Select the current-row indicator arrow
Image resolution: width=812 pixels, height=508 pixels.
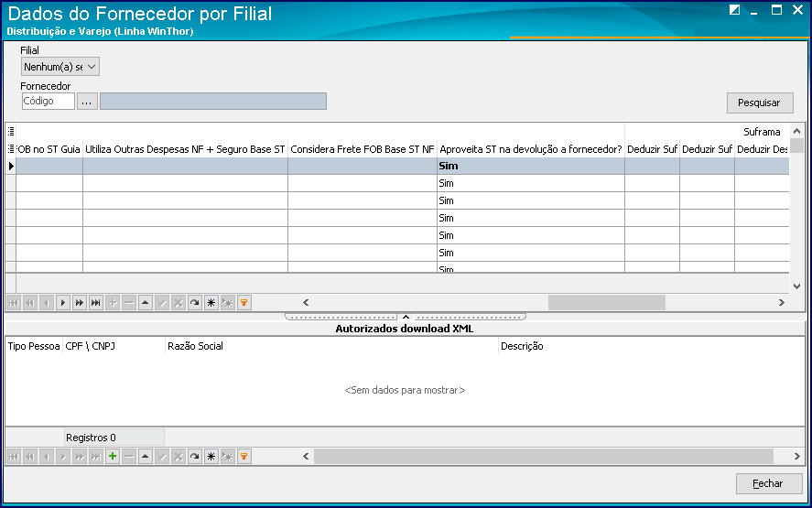(11, 166)
